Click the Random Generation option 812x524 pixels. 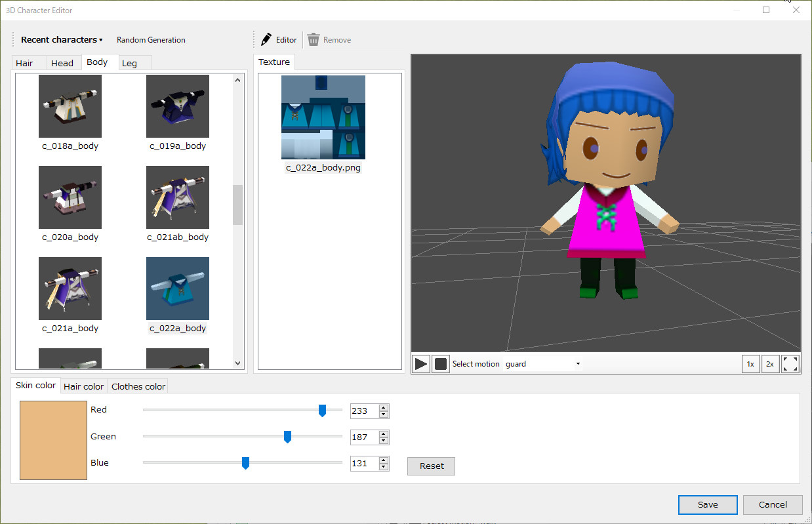[151, 39]
